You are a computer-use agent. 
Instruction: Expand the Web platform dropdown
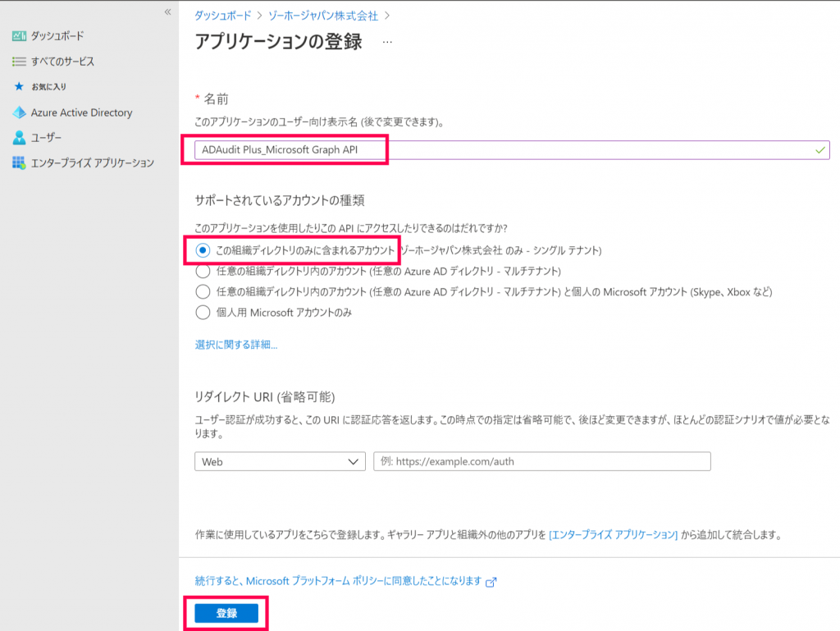coord(280,462)
